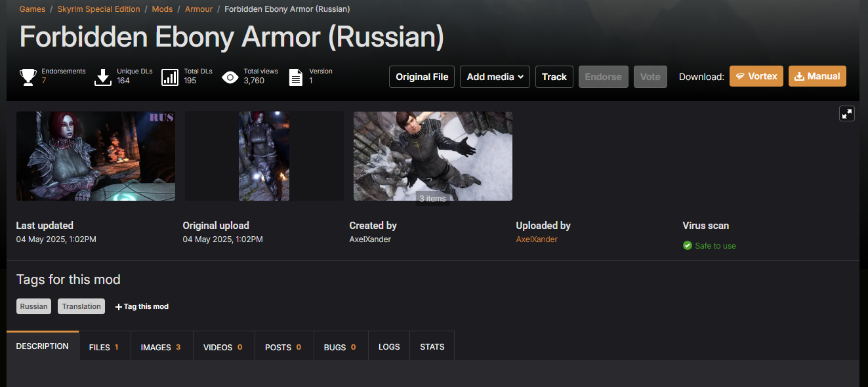868x387 pixels.
Task: Open the Mods breadcrumb link
Action: click(163, 9)
